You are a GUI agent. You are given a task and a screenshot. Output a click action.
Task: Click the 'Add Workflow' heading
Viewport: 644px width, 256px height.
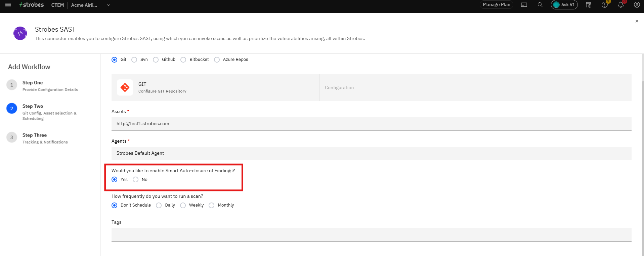[x=29, y=67]
